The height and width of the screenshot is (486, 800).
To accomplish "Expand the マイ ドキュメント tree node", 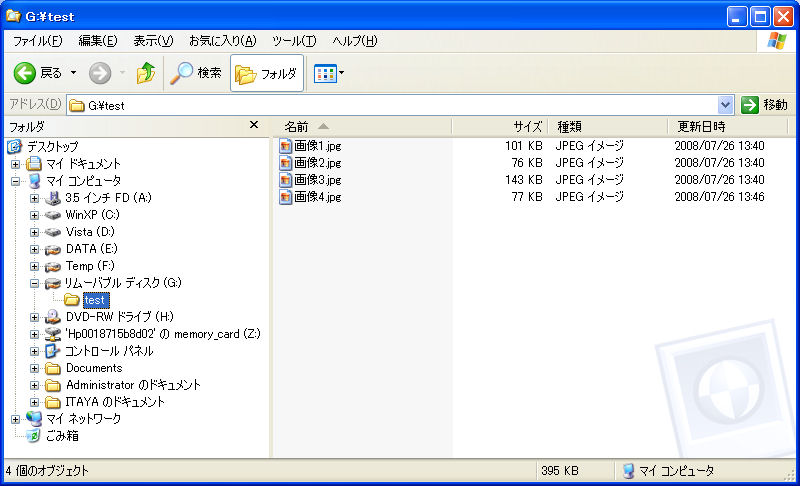I will point(15,164).
